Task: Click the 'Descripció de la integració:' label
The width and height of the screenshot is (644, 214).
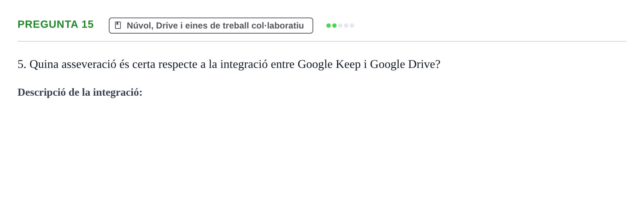Action: (80, 92)
